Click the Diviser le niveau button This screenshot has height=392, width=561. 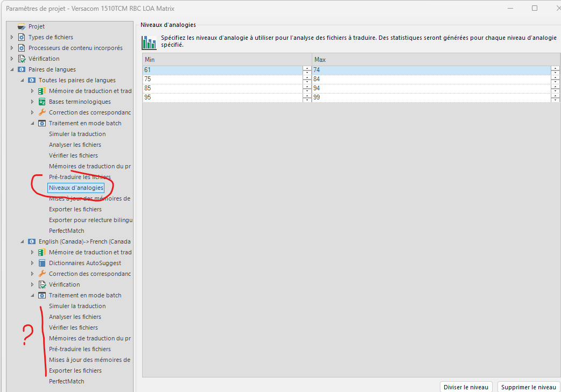(x=466, y=387)
